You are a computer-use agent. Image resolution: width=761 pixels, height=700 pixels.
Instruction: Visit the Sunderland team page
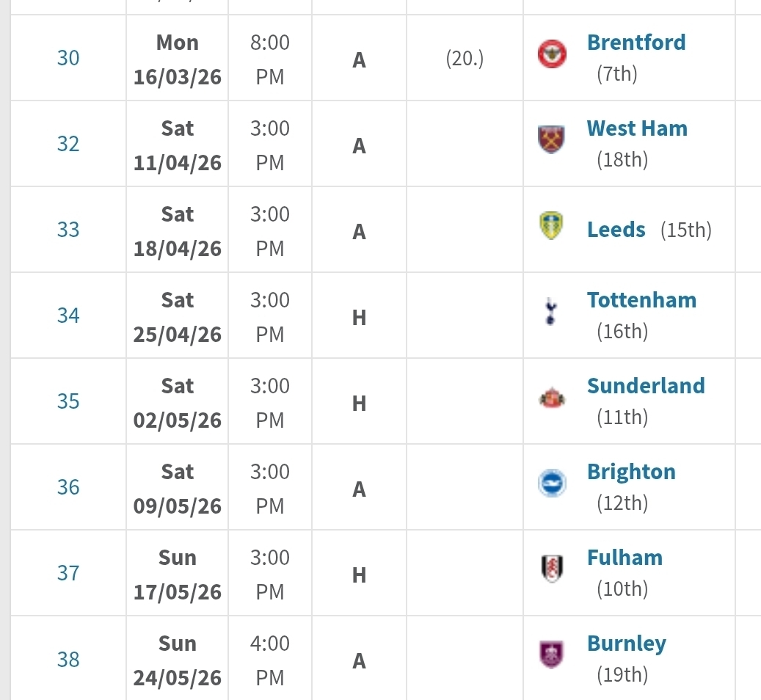click(x=646, y=386)
